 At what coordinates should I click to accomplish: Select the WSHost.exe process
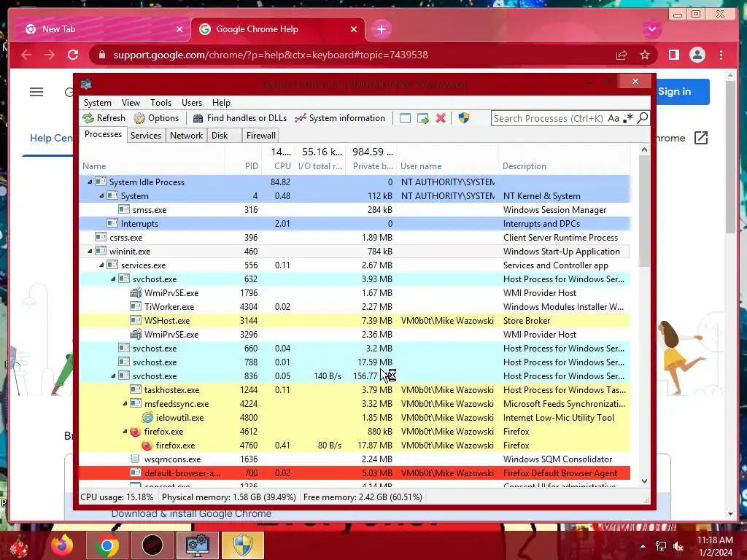pos(355,321)
